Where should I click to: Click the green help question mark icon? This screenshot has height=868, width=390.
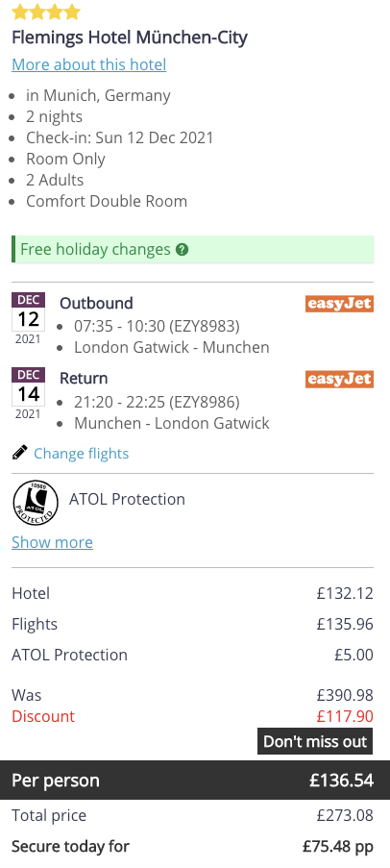[182, 250]
